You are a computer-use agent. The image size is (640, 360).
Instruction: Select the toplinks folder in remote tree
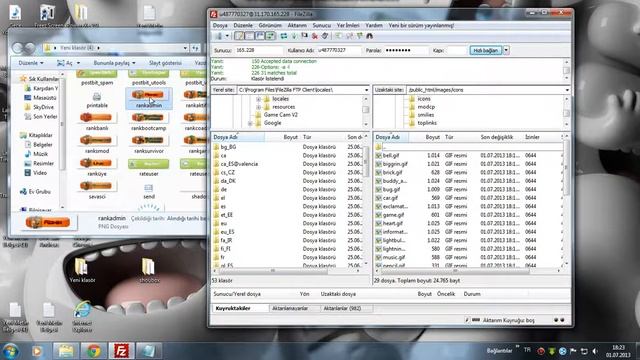point(427,123)
